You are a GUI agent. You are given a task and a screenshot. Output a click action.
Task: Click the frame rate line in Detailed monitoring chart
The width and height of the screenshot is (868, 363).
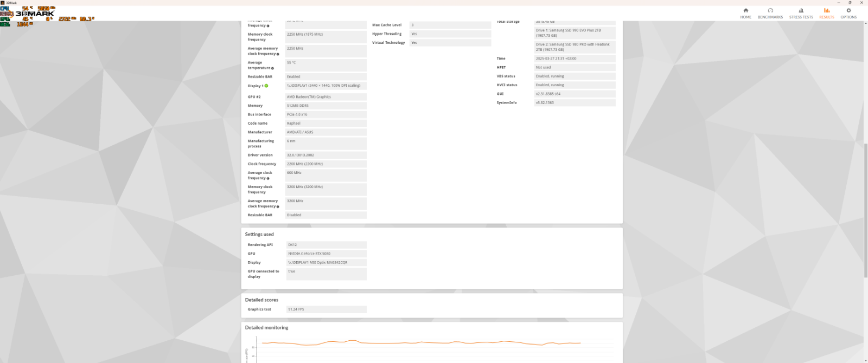[421, 342]
